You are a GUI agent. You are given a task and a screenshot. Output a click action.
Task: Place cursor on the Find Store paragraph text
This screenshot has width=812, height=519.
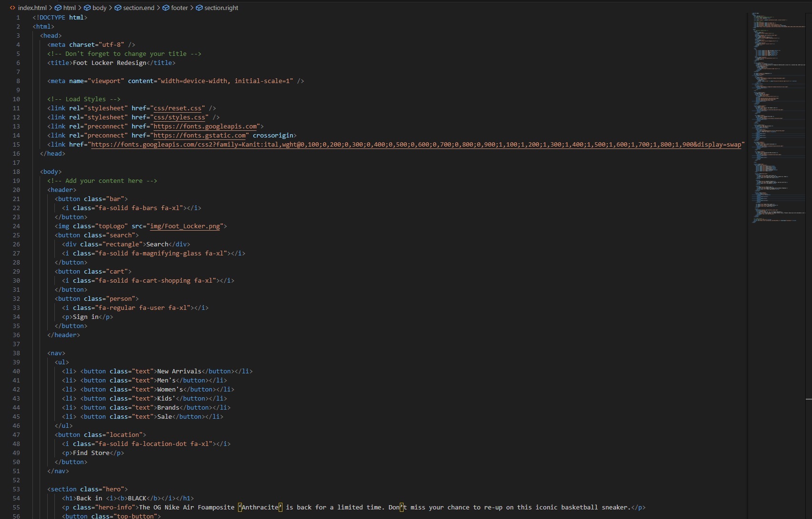[x=91, y=453]
